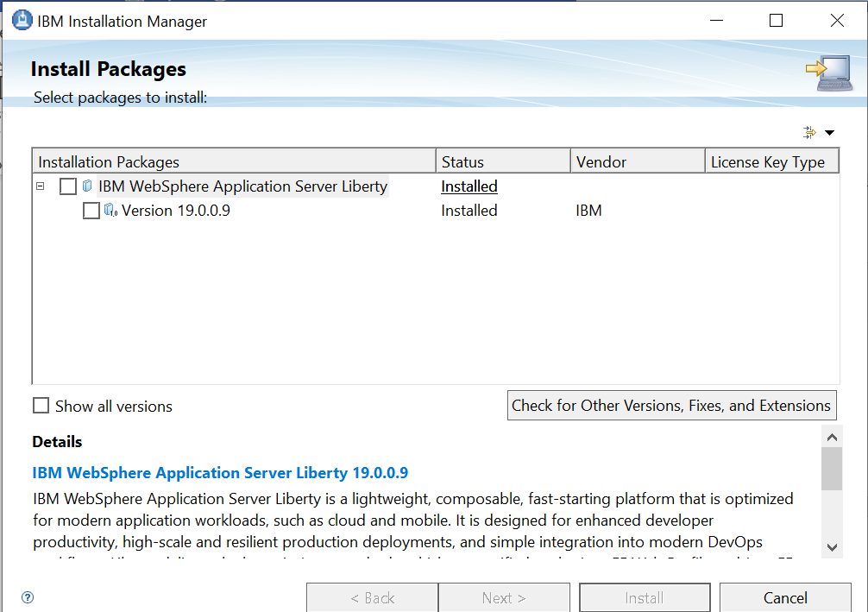Enable the Show all versions checkbox
This screenshot has height=612, width=868.
(x=41, y=406)
